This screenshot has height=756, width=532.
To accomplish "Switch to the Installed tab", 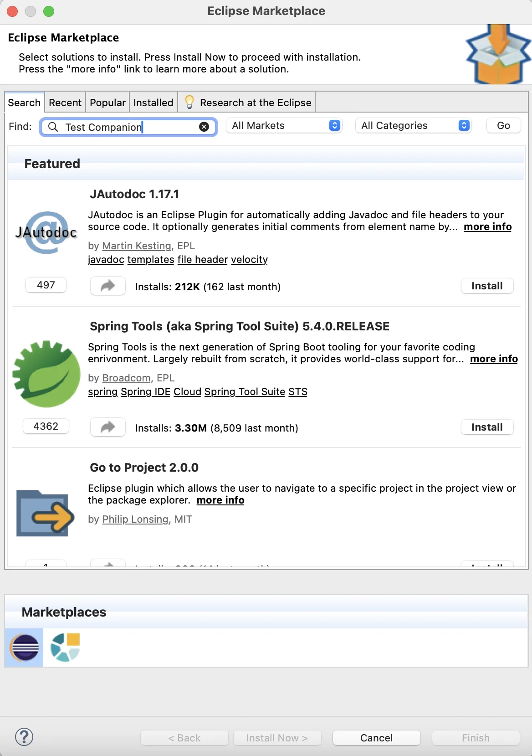I will pyautogui.click(x=153, y=103).
